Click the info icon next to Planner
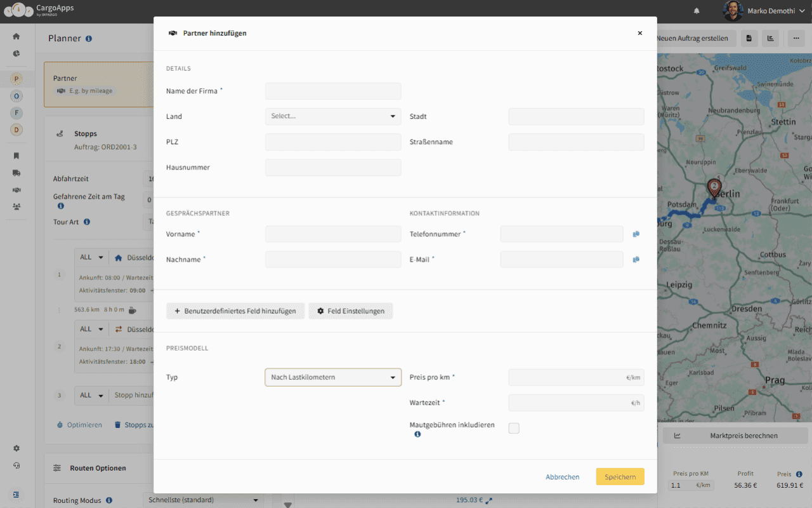Image resolution: width=812 pixels, height=508 pixels. 89,39
